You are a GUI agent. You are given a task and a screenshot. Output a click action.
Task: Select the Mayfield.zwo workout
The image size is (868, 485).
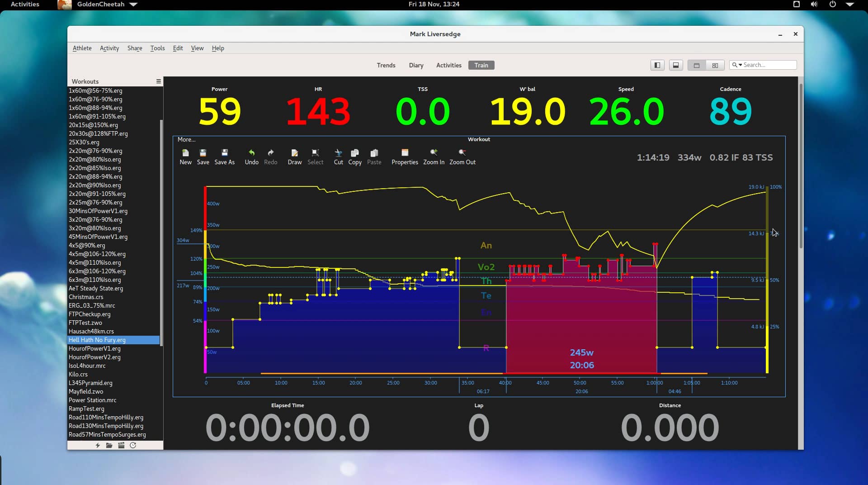(x=113, y=391)
